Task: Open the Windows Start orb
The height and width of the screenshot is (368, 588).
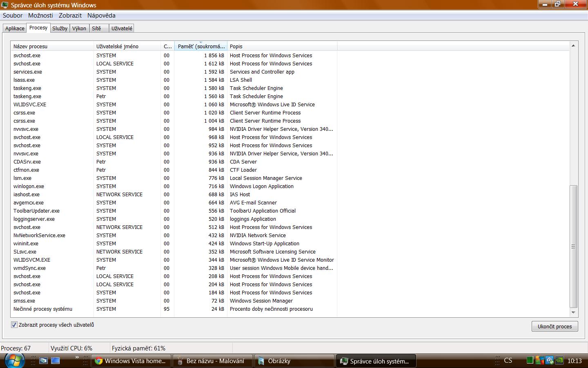Action: coord(14,361)
